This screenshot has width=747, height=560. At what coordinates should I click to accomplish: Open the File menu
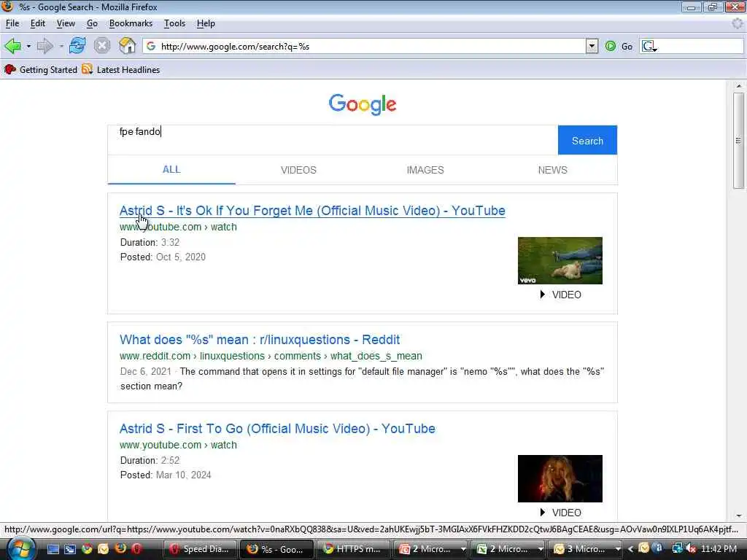click(x=12, y=23)
